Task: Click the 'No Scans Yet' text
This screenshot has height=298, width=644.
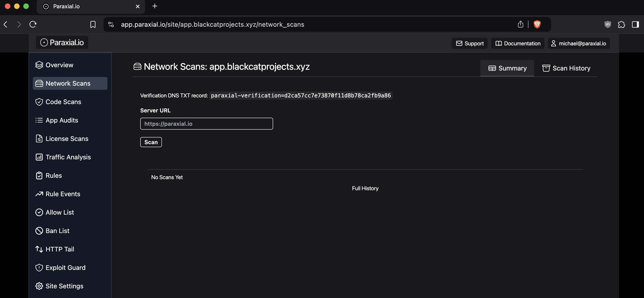Action: tap(167, 177)
